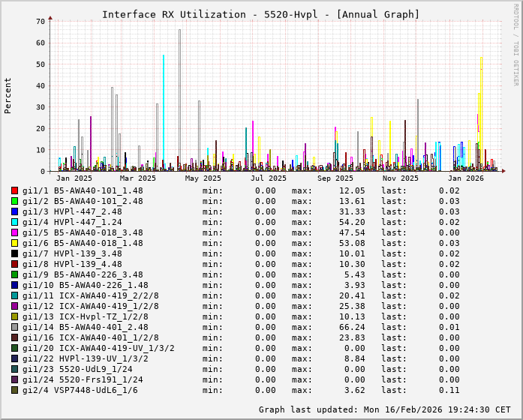Screen dimensions: 523x420
Task: Select the gi2/4 VSP7448-UdL6_1/6 color box
Action: 15,391
